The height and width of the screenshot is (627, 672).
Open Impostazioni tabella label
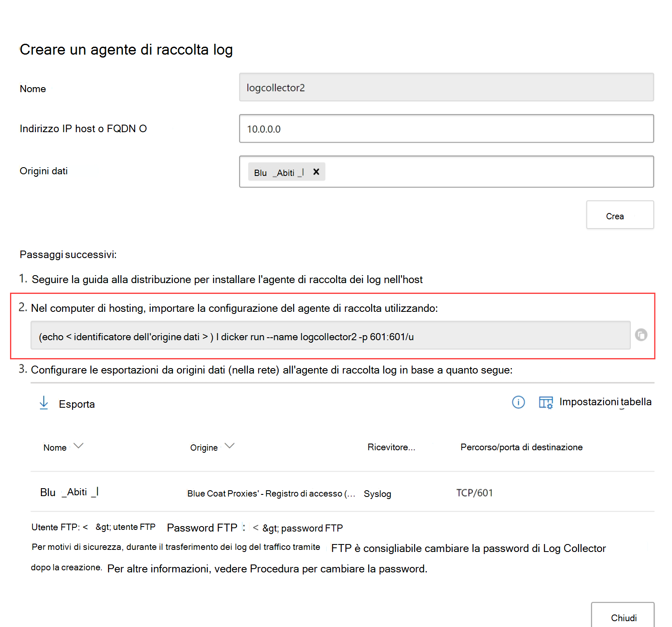605,401
